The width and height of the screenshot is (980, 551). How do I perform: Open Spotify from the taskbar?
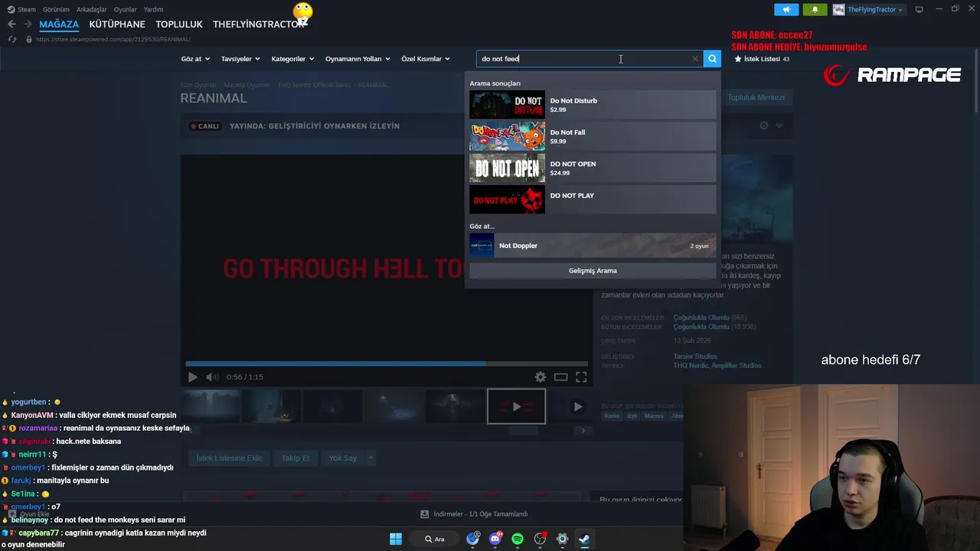518,539
